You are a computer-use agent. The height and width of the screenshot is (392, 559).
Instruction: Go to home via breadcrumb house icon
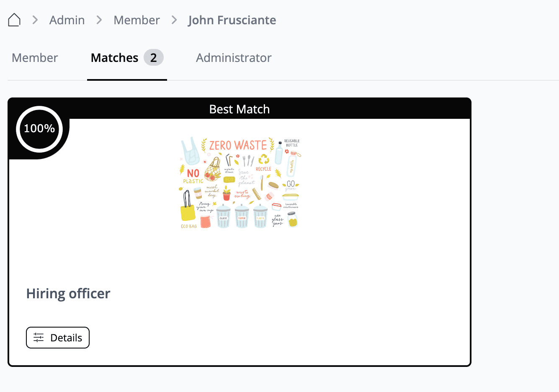(x=14, y=20)
